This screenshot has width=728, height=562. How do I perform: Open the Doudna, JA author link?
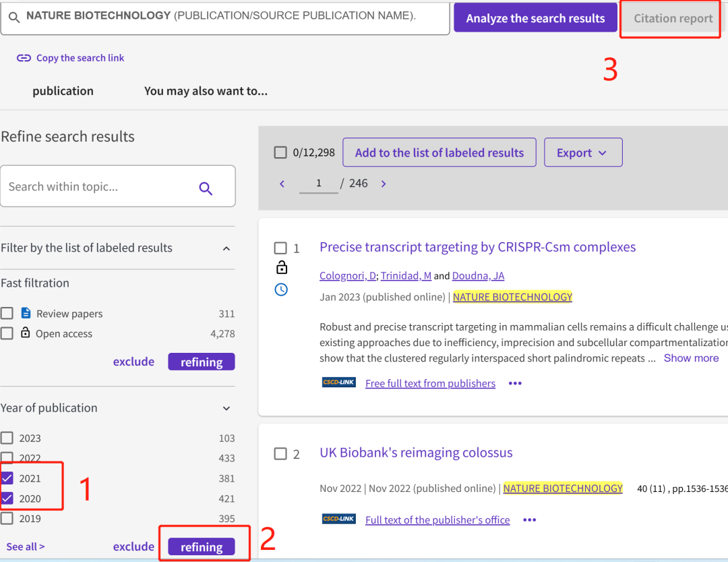point(478,276)
